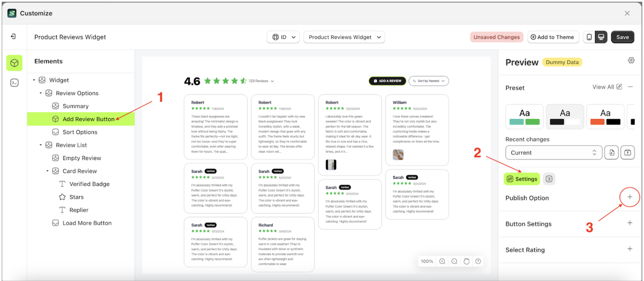
Task: Click the Preview settings gear icon
Action: point(631,61)
